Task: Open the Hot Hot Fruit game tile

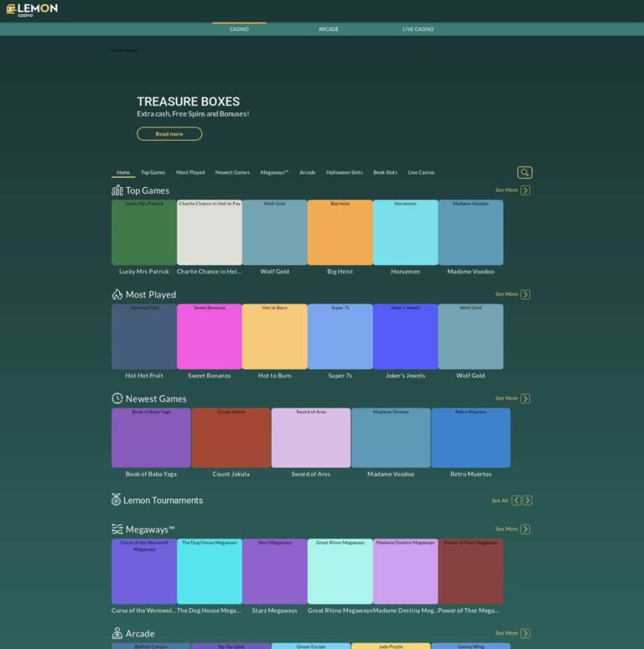Action: pyautogui.click(x=144, y=336)
